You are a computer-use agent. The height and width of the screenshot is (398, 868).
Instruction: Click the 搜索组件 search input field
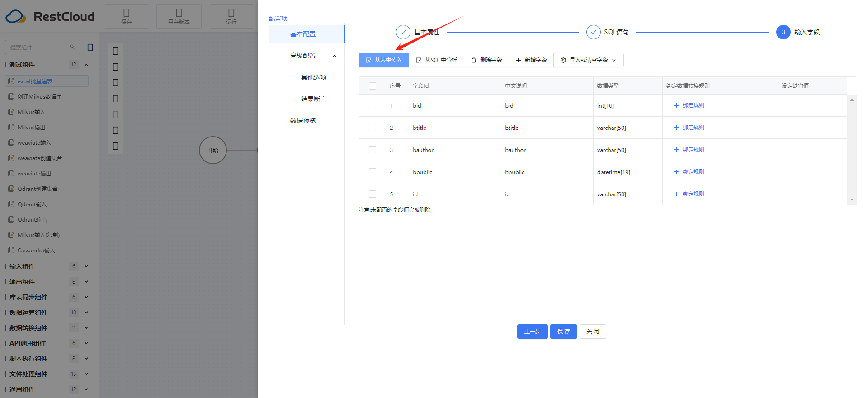[42, 47]
